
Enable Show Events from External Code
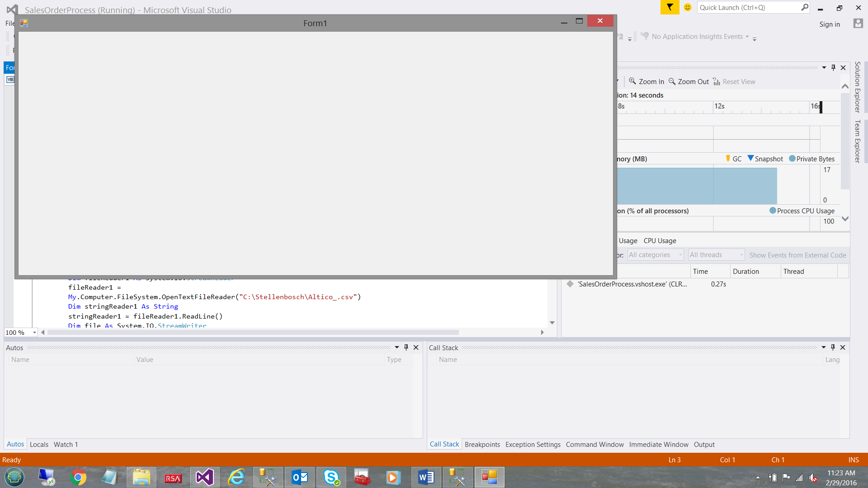(797, 255)
